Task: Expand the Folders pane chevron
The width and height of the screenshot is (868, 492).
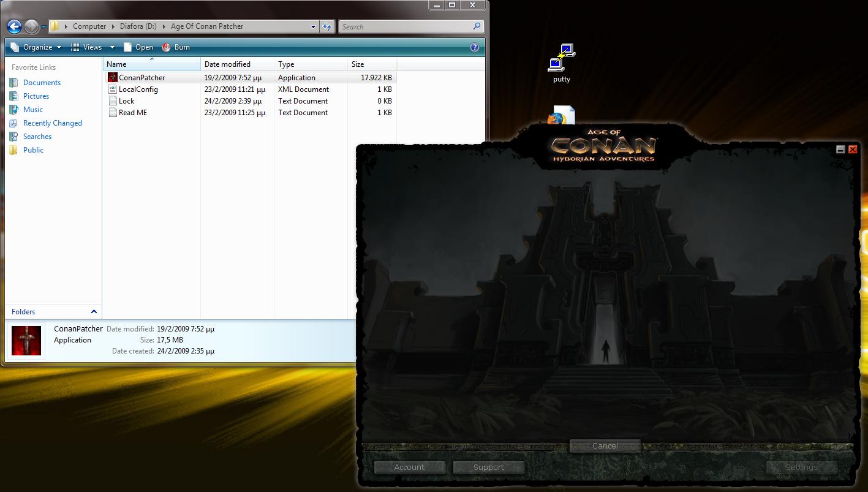Action: (x=94, y=312)
